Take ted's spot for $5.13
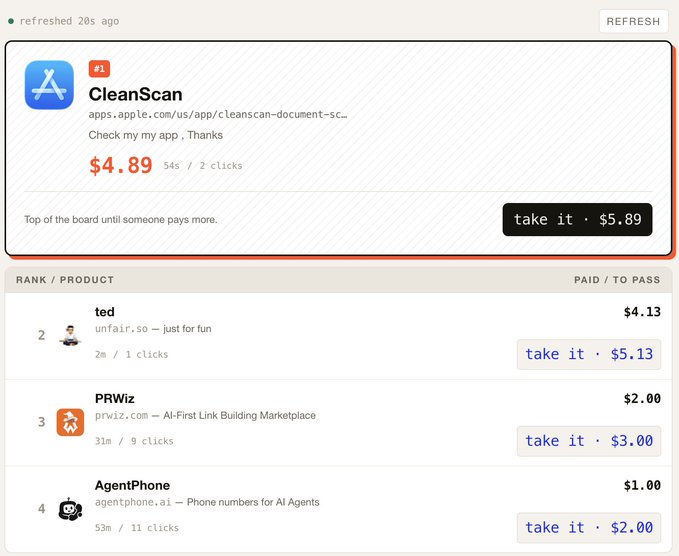Screen dimensions: 679x556 coord(589,354)
